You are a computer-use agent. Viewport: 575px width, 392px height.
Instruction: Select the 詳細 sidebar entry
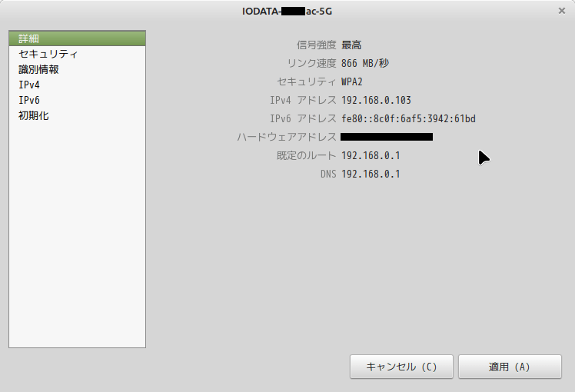click(77, 38)
